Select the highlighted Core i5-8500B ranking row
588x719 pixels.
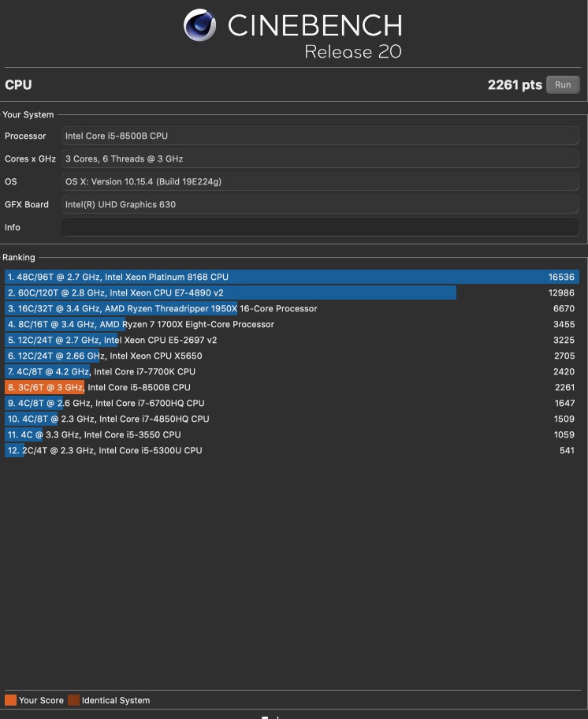[292, 387]
